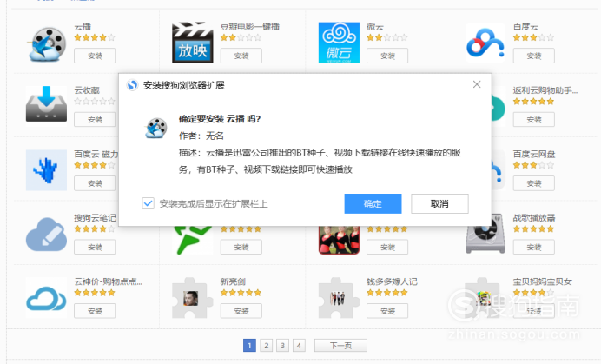
Task: Open the 宝贝妈妈宝贝女 title link
Action: 543,281
